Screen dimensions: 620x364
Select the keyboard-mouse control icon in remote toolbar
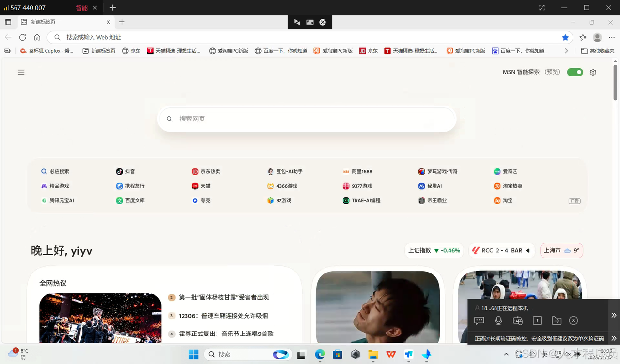pos(518,320)
